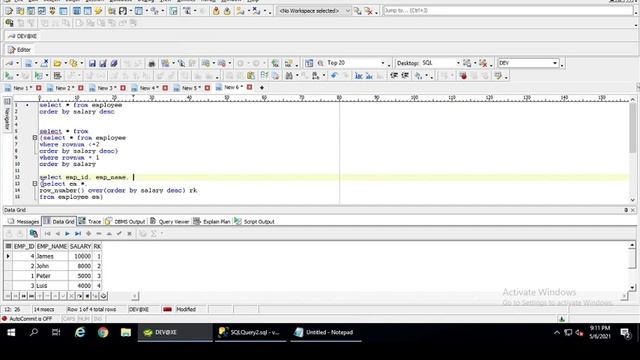
Task: Click the red stop/cancel execution icon
Action: point(463,76)
